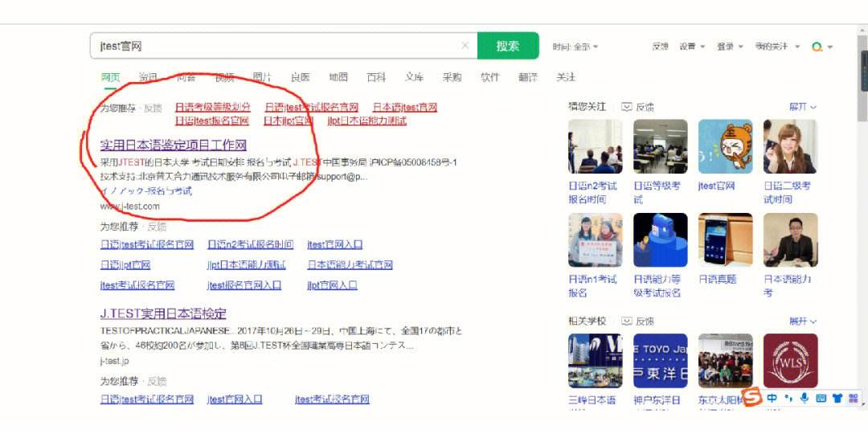Switch to the 百科 tab
The width and height of the screenshot is (868, 434).
376,77
